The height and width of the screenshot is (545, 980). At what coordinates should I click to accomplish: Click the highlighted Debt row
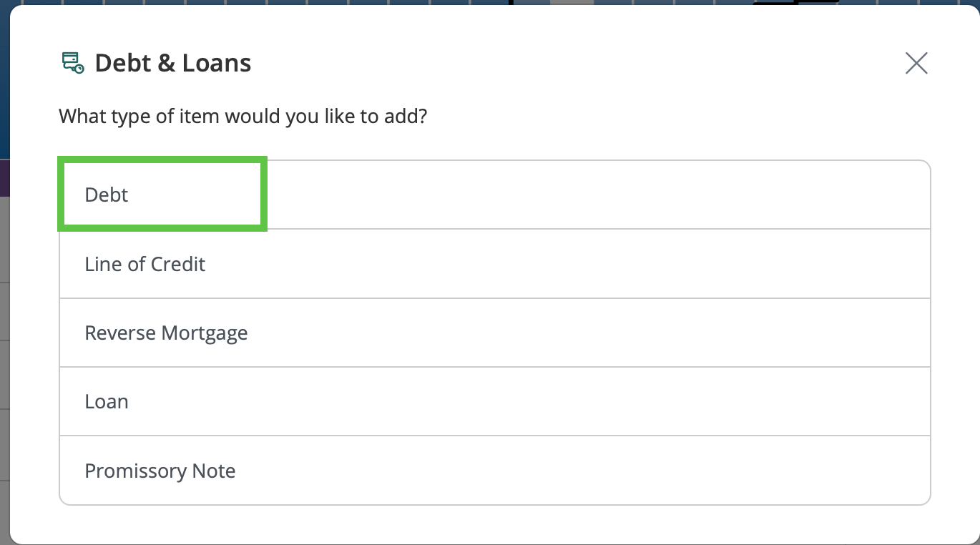pyautogui.click(x=495, y=195)
